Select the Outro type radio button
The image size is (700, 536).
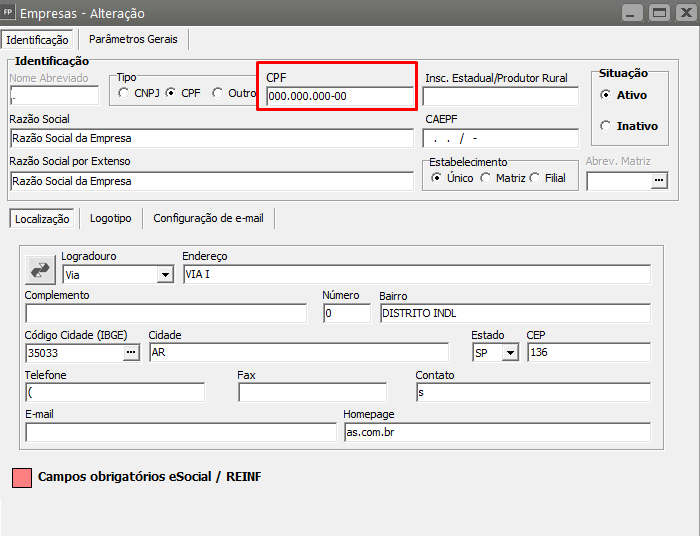click(x=218, y=93)
